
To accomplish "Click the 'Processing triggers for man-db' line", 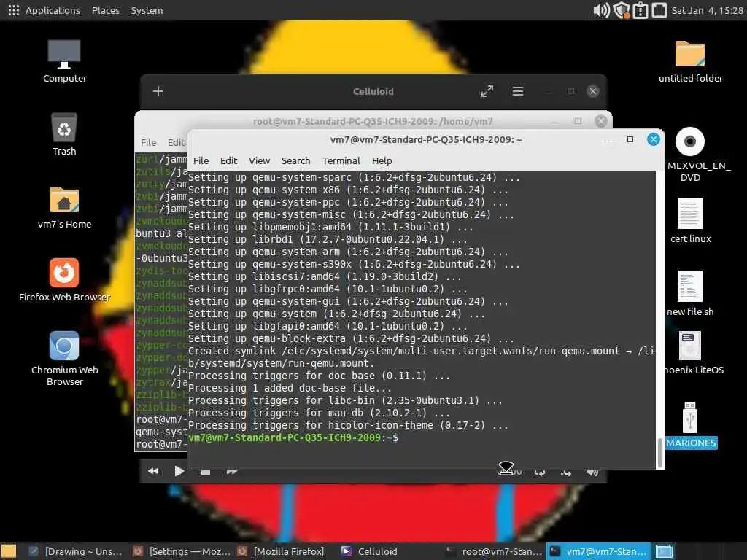I will (319, 413).
